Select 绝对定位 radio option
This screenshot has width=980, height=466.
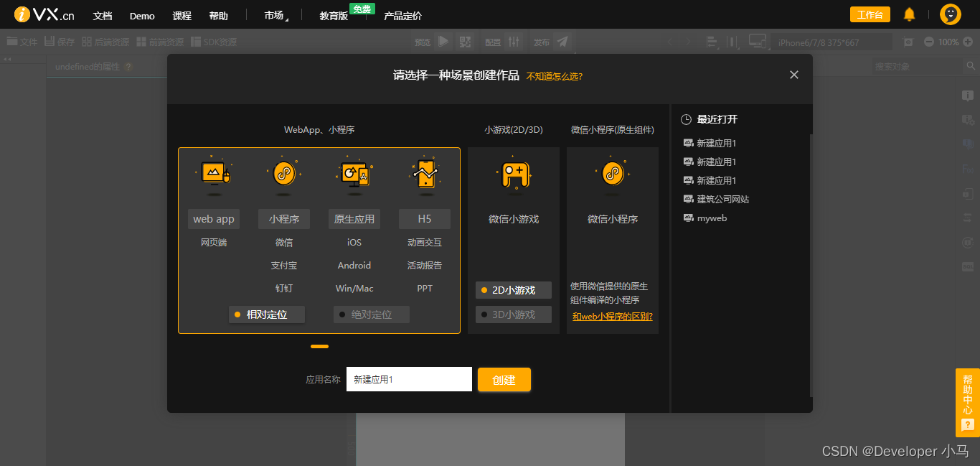(372, 314)
